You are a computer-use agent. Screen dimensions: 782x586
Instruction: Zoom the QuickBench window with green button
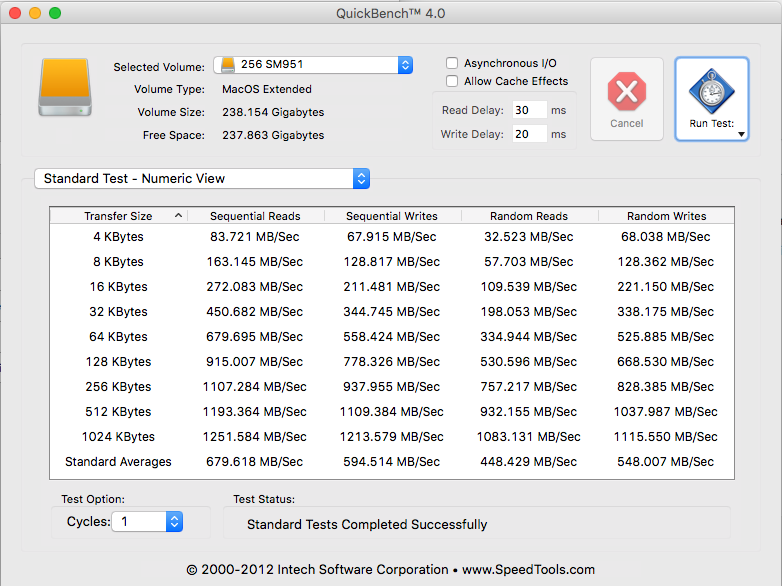pos(55,13)
